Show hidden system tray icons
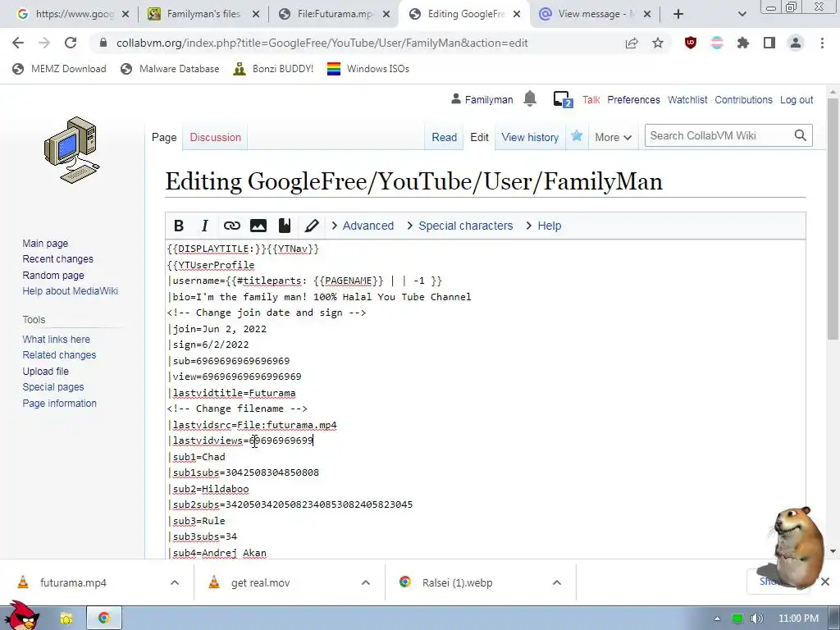 (717, 619)
